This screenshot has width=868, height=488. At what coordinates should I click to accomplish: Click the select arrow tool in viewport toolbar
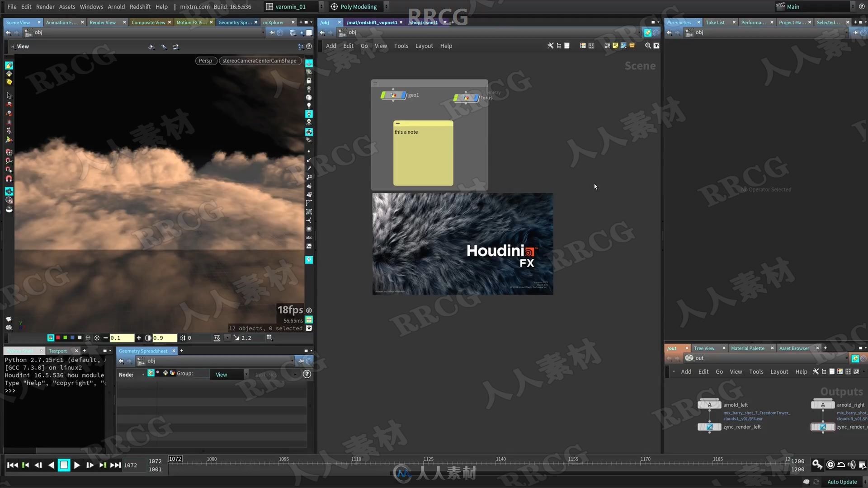pos(9,95)
